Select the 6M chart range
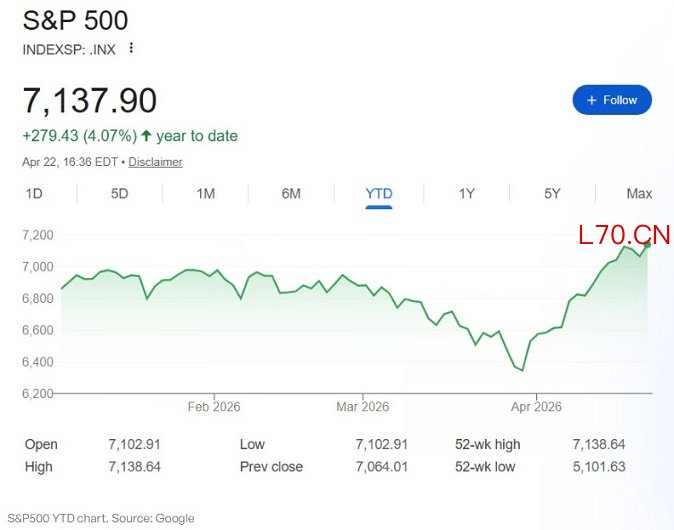 (x=291, y=194)
